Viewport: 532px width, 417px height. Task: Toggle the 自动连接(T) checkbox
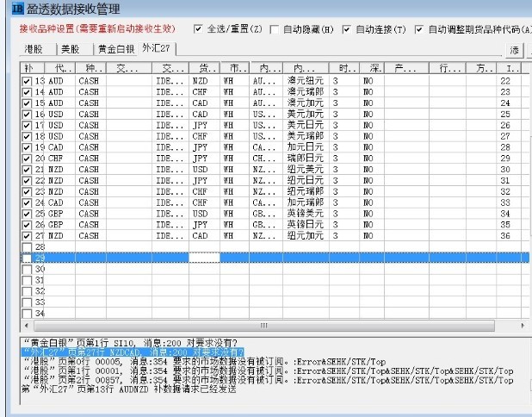348,29
